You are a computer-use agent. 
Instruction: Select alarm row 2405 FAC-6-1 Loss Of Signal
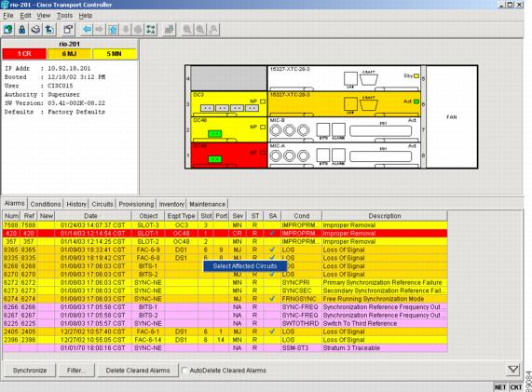225,331
